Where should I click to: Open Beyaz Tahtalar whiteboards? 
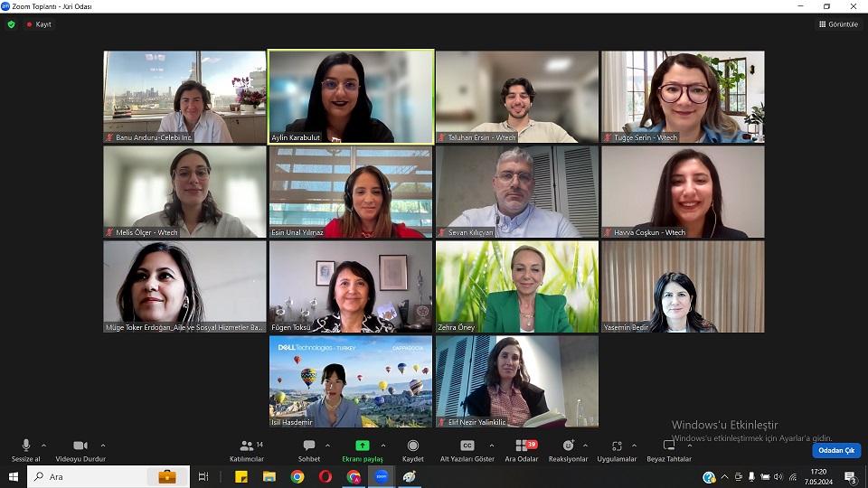tap(669, 450)
